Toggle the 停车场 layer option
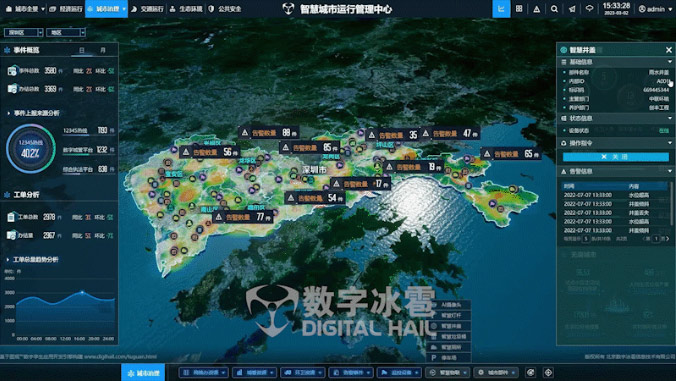 [449, 358]
